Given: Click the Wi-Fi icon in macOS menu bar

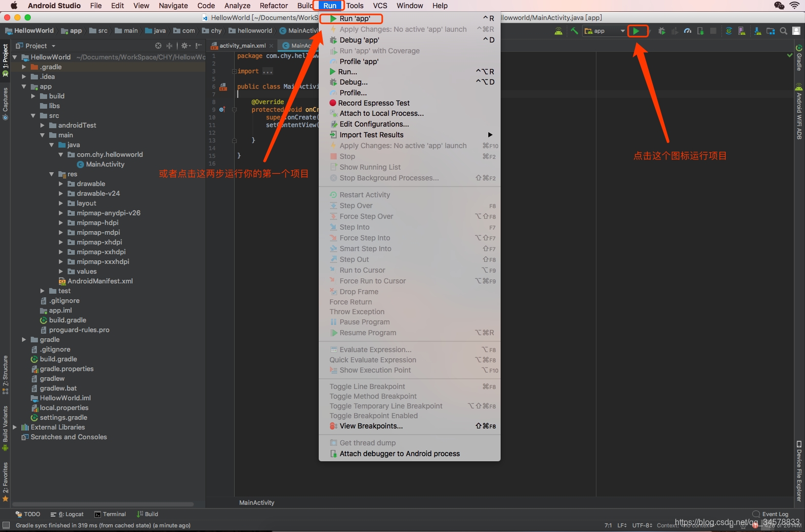Looking at the screenshot, I should tap(795, 6).
